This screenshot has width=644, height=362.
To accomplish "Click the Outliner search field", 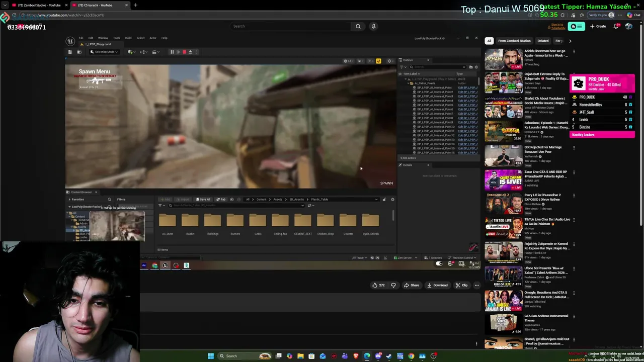I will [437, 67].
